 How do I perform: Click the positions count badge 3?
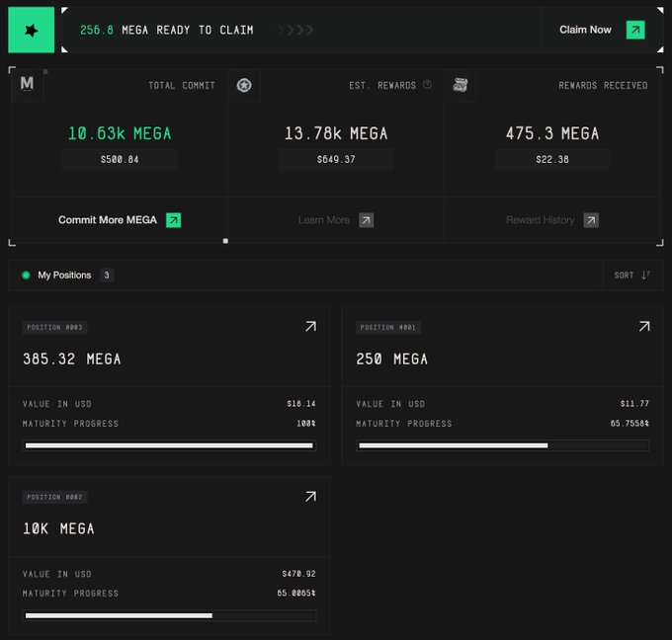point(107,275)
